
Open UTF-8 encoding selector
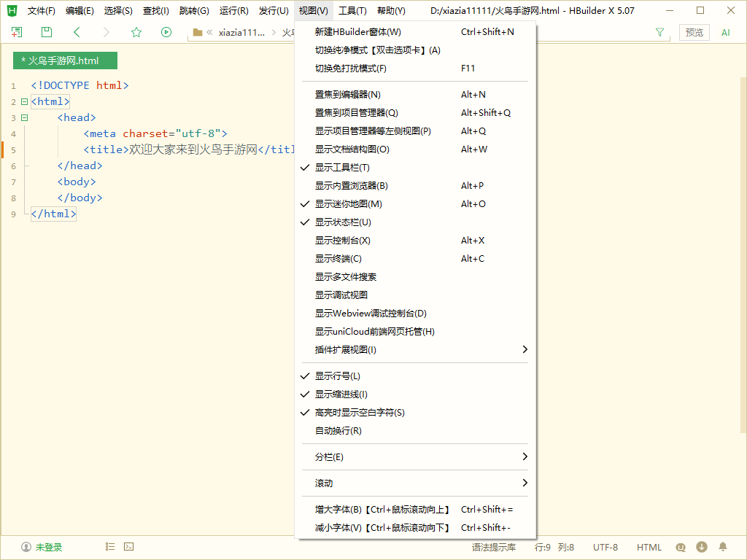click(x=605, y=547)
